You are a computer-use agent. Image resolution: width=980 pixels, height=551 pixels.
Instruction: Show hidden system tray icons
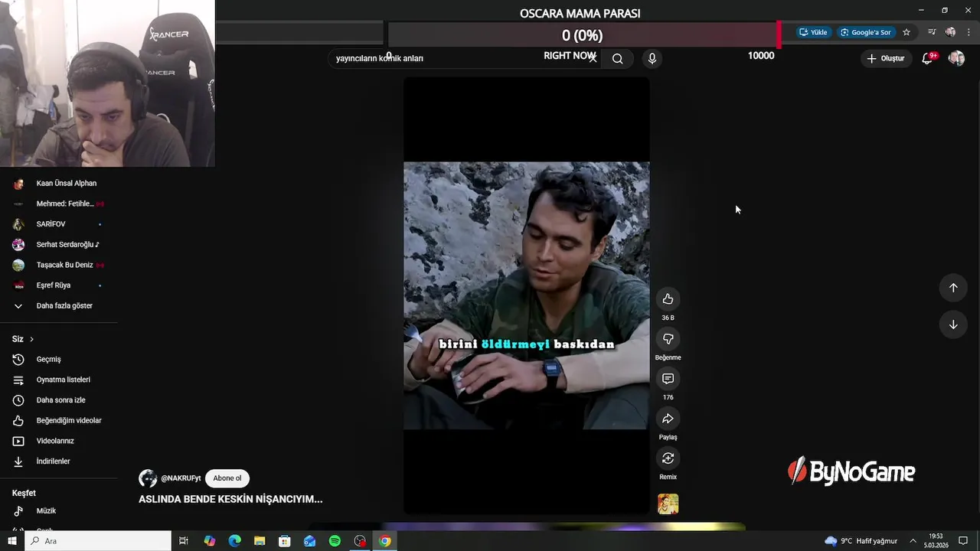point(913,541)
